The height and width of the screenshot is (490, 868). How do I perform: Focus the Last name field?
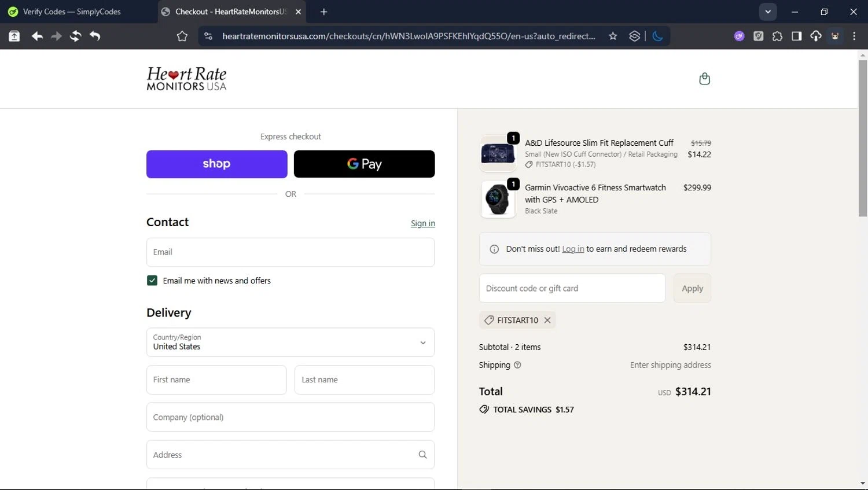[x=365, y=380]
